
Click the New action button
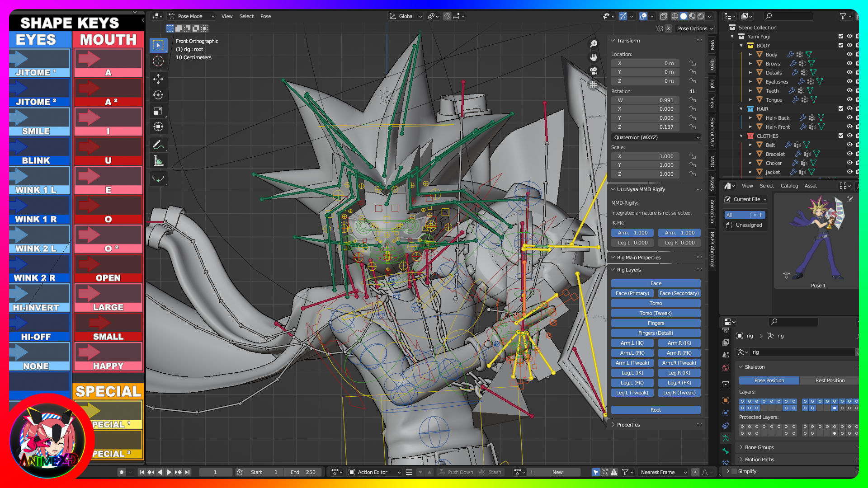pos(557,472)
